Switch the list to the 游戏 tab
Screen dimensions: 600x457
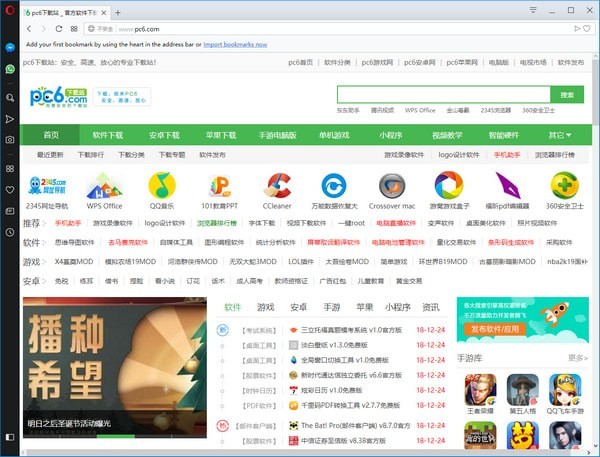pyautogui.click(x=266, y=307)
